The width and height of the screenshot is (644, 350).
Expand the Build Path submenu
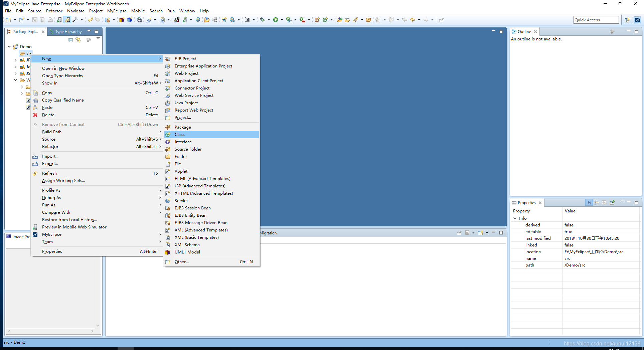[97, 132]
